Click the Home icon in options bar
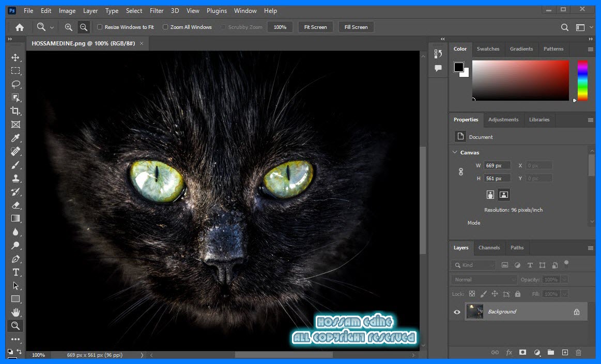Image resolution: width=601 pixels, height=364 pixels. point(20,27)
